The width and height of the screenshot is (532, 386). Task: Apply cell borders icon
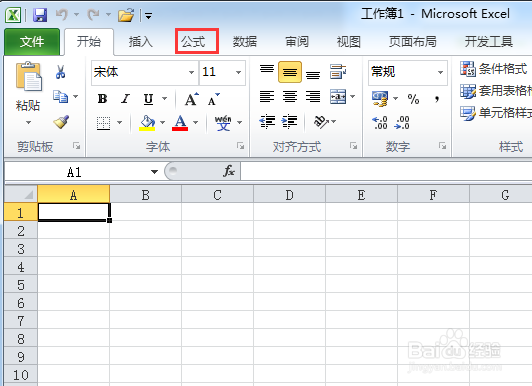[103, 123]
